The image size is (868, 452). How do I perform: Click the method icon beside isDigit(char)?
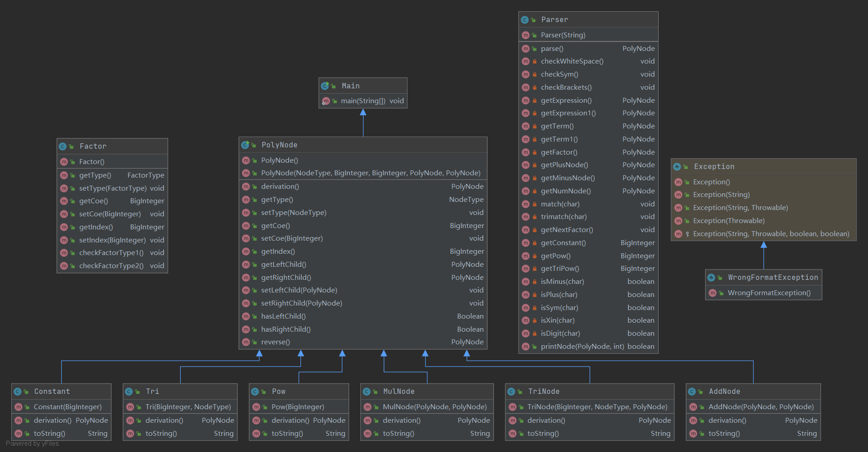tap(525, 333)
